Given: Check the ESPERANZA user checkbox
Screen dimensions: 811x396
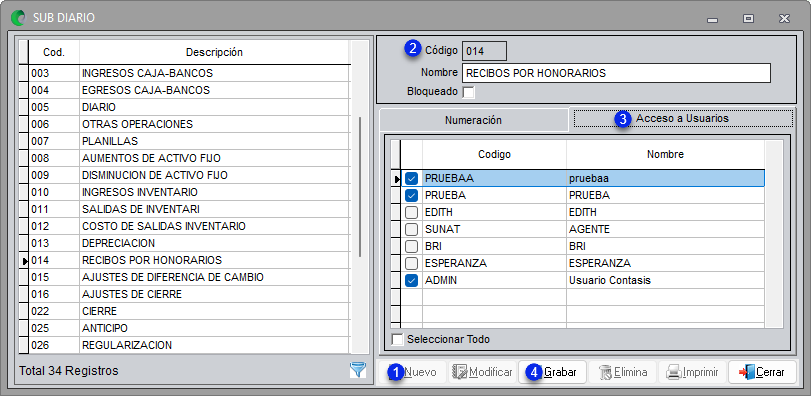Looking at the screenshot, I should 412,263.
